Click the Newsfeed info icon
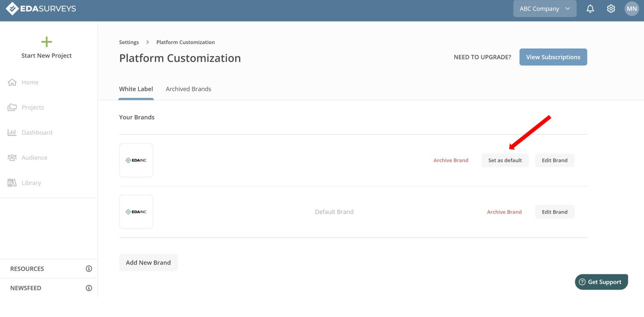The height and width of the screenshot is (317, 644). pyautogui.click(x=89, y=288)
